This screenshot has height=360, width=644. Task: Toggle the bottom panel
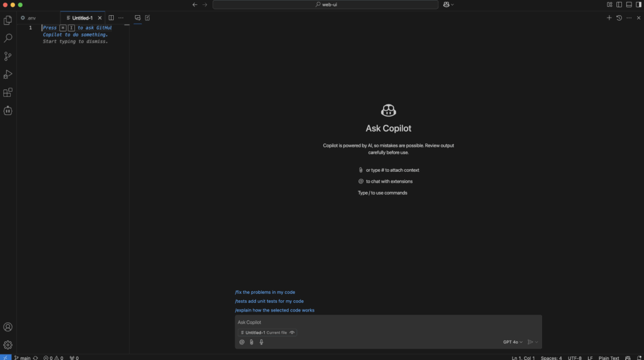(x=629, y=4)
